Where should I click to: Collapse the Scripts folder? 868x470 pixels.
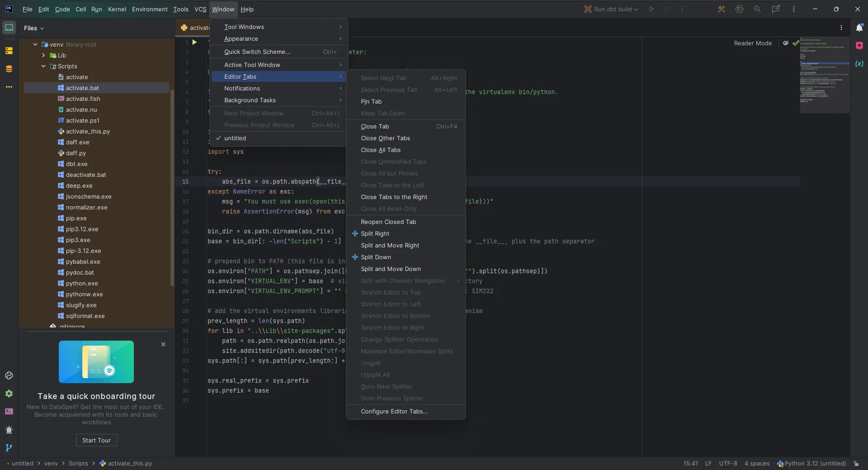point(43,66)
